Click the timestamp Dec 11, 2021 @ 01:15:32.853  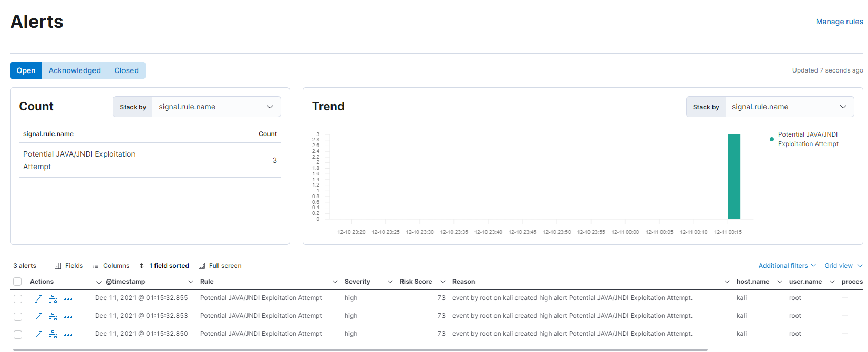coord(141,316)
